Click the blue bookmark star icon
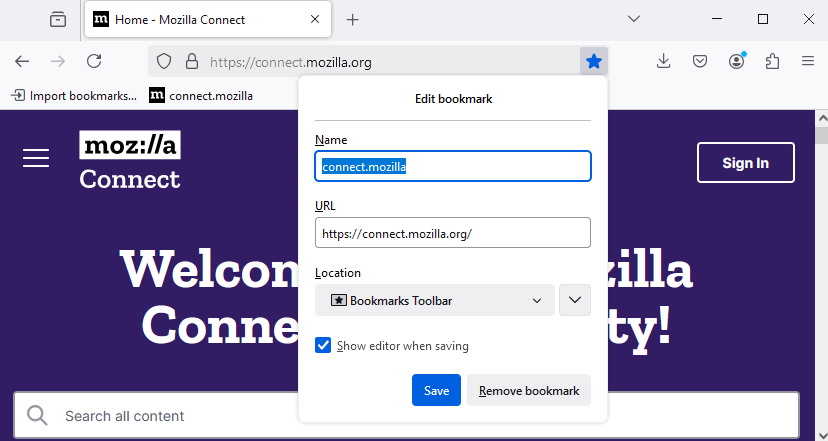Image resolution: width=828 pixels, height=441 pixels. tap(594, 62)
